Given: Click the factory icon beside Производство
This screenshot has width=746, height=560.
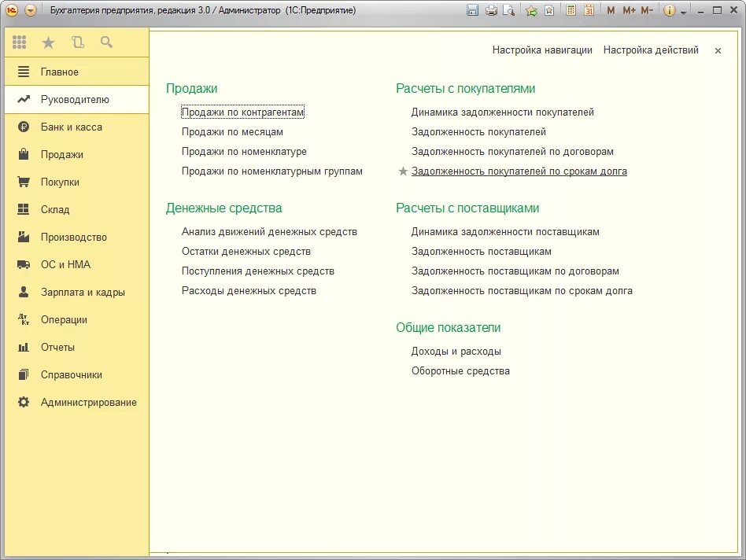Looking at the screenshot, I should coord(24,237).
